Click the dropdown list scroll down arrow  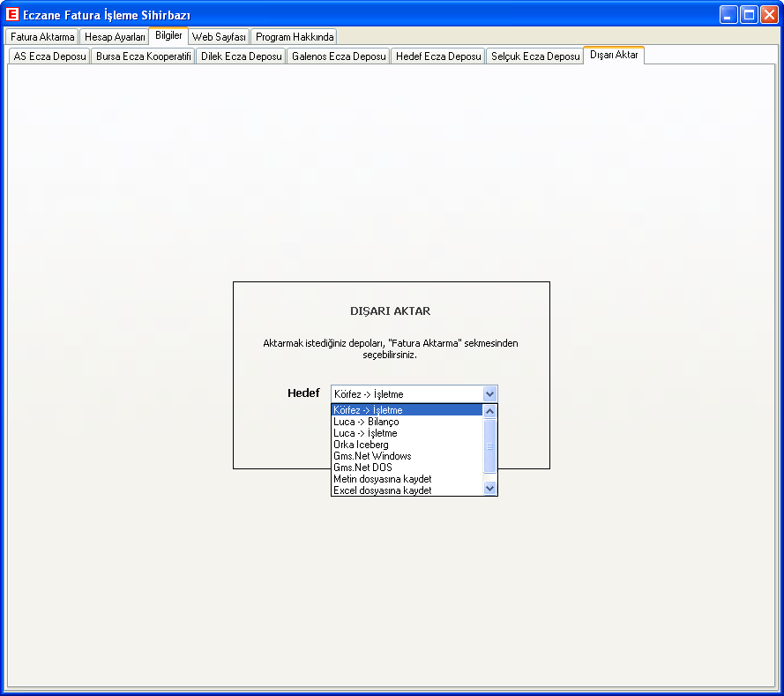(x=490, y=489)
